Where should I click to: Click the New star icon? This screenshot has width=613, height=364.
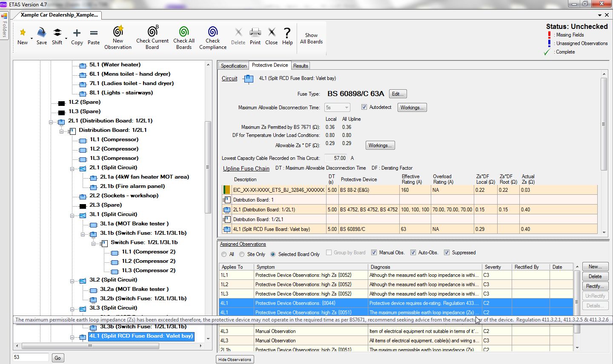23,32
